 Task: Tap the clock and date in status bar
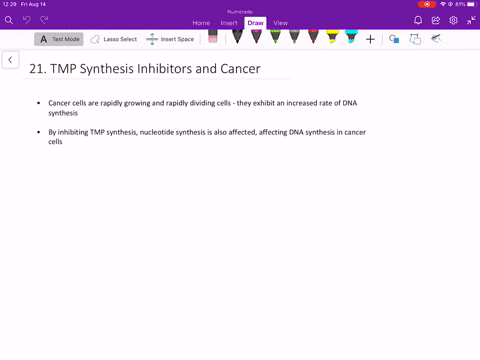[24, 4]
